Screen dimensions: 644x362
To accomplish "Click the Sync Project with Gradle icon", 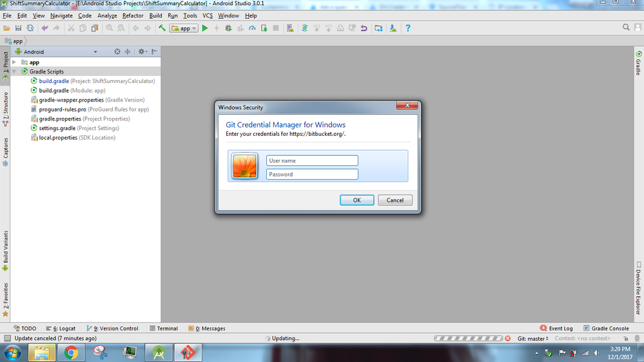I will point(305,28).
